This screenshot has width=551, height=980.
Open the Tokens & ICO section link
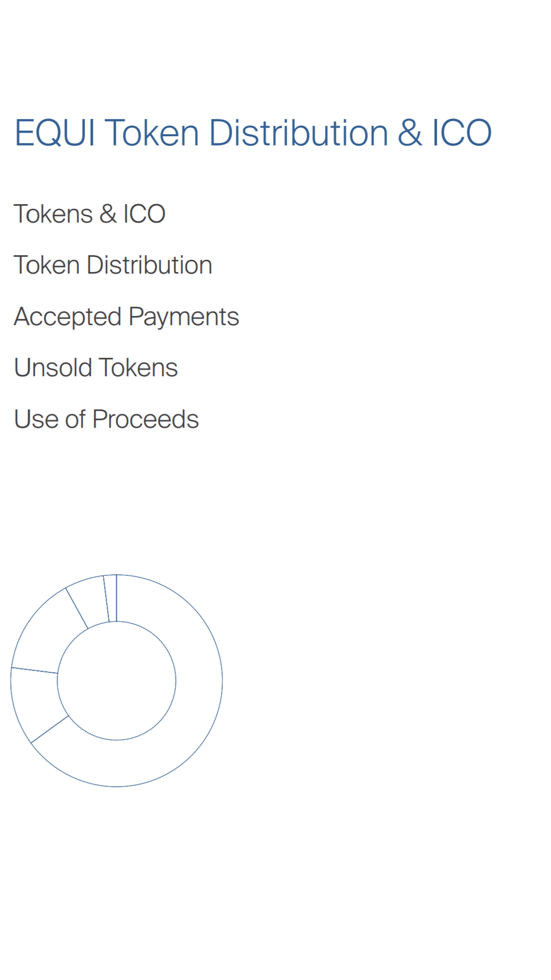click(89, 214)
